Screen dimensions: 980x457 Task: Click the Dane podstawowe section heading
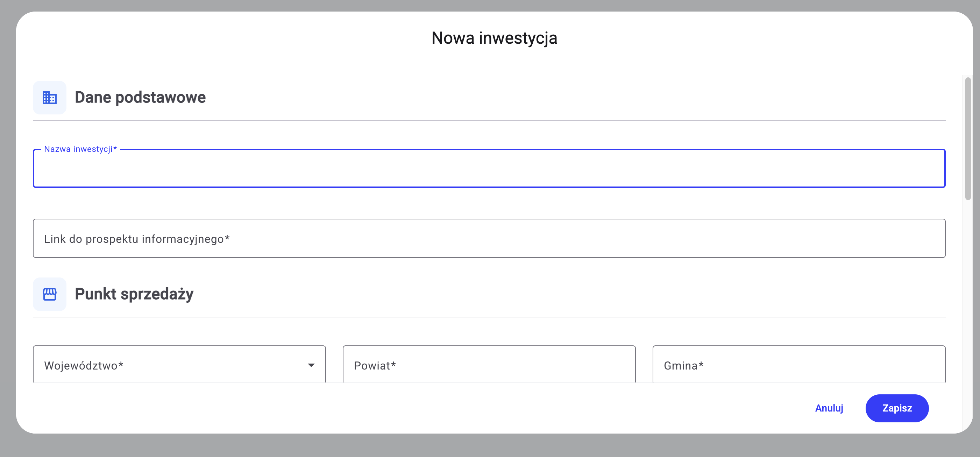click(140, 97)
